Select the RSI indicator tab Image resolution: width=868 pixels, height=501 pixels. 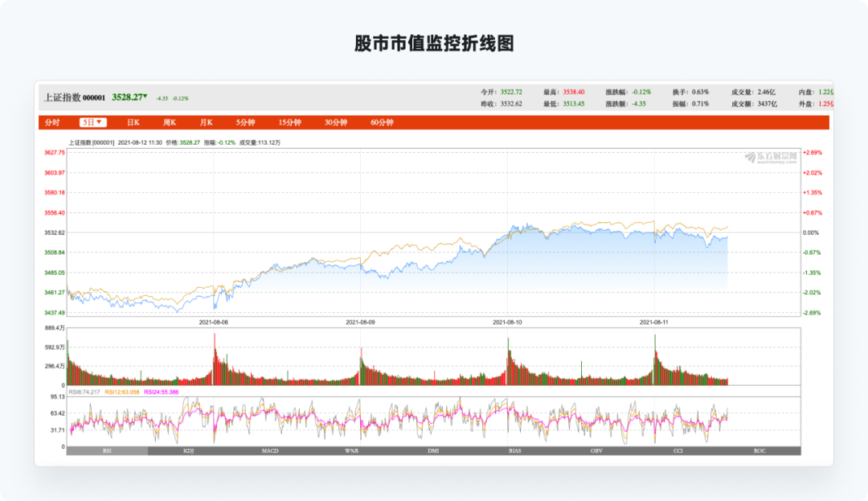coord(107,451)
